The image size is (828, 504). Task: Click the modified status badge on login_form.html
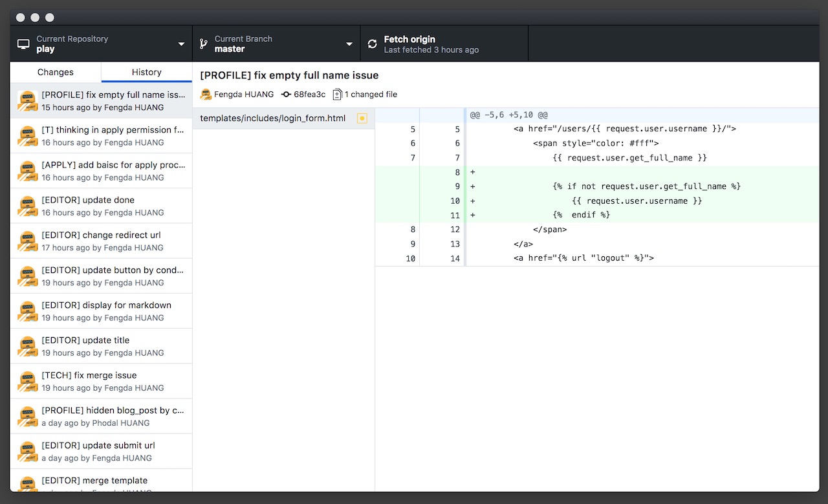pyautogui.click(x=362, y=118)
